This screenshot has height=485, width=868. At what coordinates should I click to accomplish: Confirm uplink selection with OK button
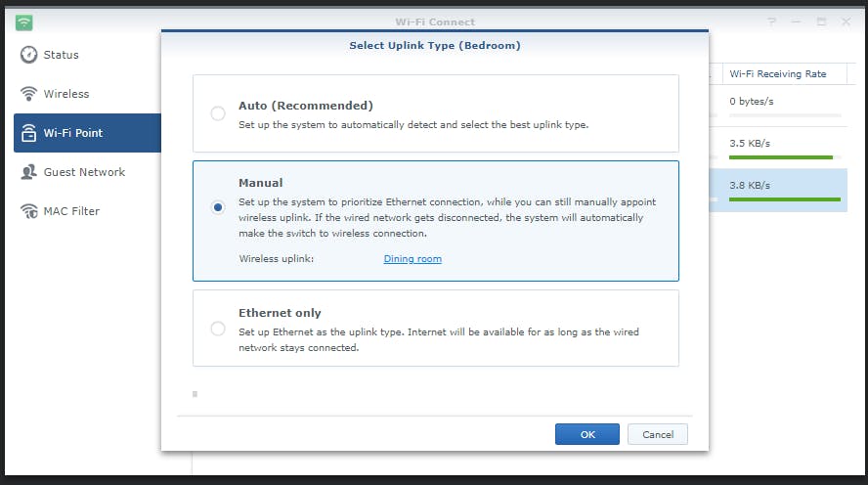click(586, 434)
